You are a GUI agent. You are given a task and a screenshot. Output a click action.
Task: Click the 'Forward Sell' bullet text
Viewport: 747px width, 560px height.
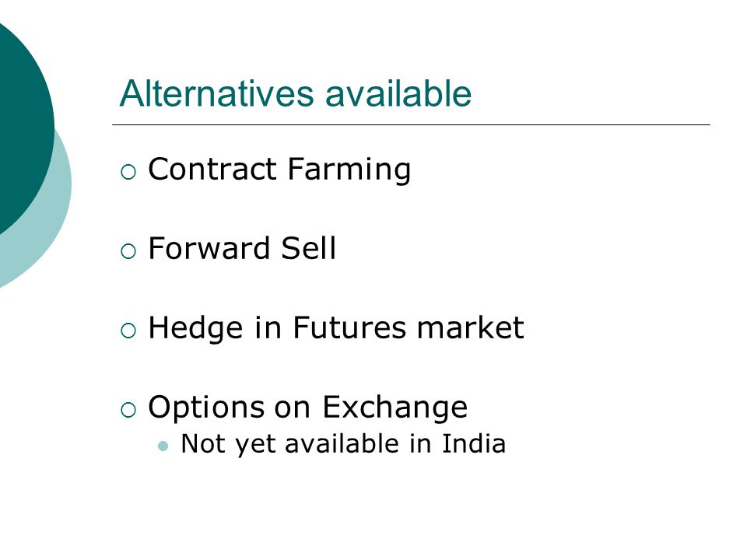tap(242, 249)
